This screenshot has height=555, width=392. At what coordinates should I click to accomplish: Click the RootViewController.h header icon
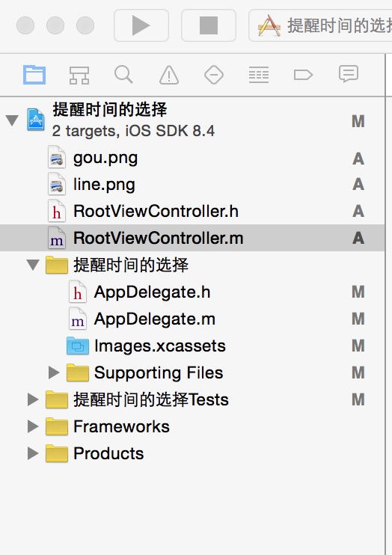(x=57, y=212)
